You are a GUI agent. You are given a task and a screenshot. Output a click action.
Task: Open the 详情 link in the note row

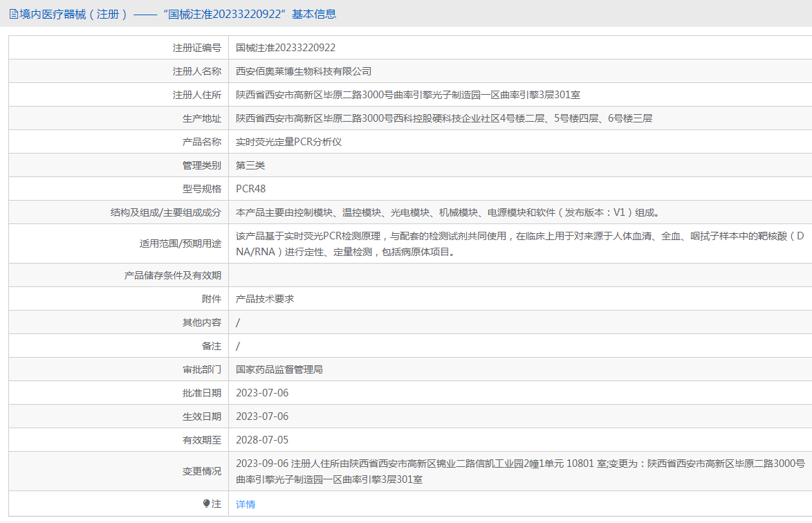pyautogui.click(x=246, y=504)
